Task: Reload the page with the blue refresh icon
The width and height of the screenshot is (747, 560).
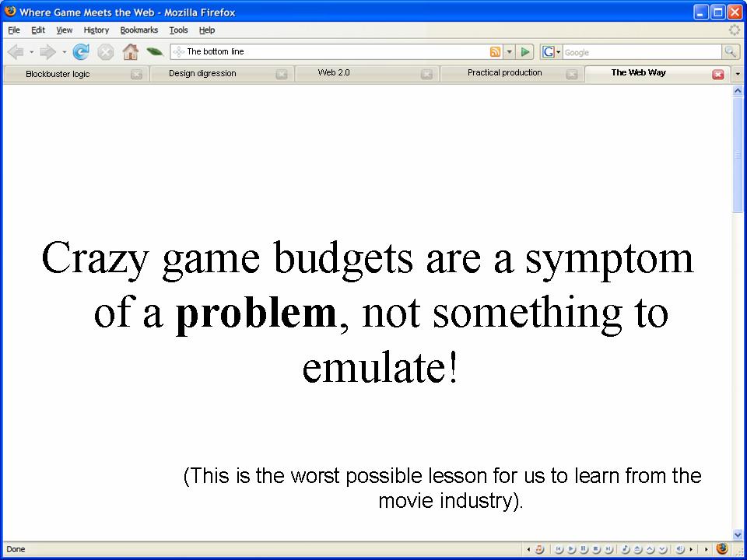Action: click(x=81, y=52)
